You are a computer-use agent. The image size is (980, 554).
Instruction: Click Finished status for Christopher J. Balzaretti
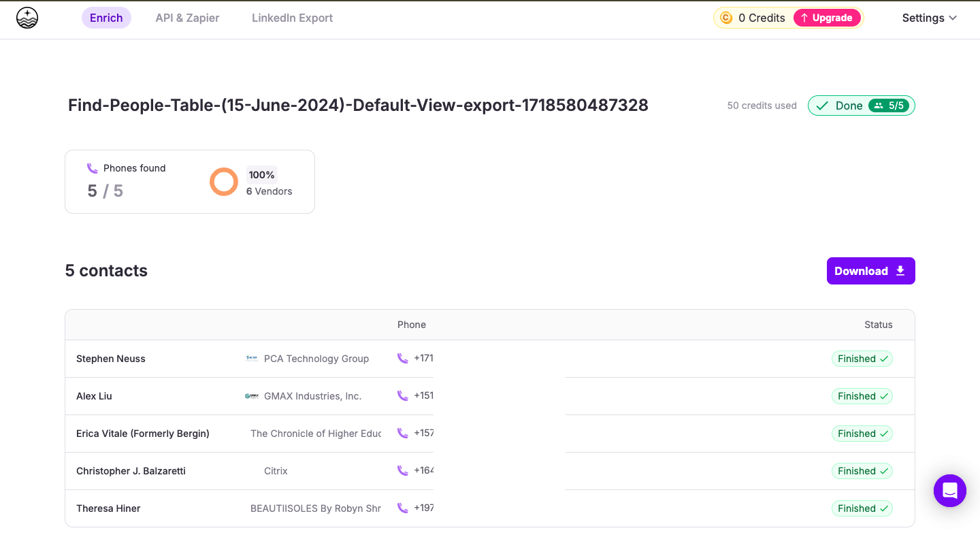tap(862, 471)
